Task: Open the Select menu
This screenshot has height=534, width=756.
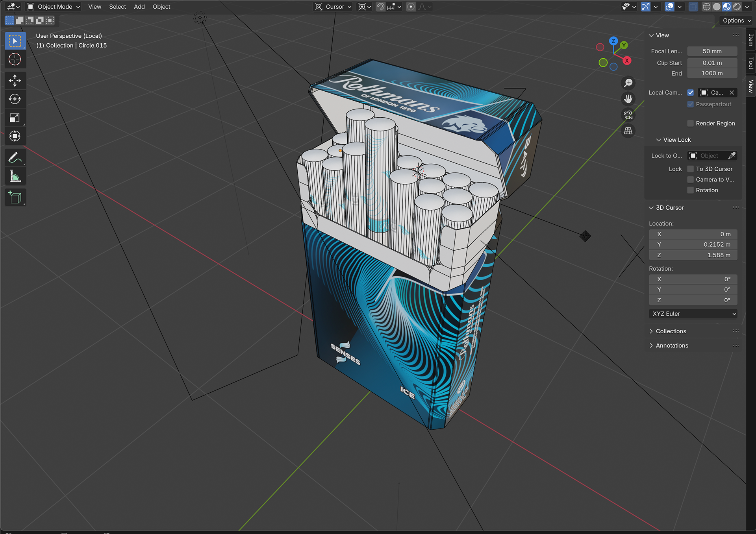Action: [117, 7]
